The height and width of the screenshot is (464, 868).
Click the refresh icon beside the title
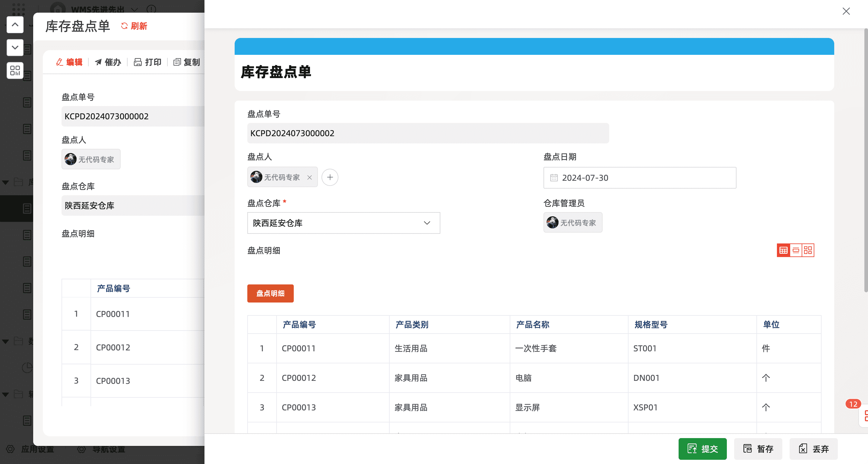pos(124,26)
